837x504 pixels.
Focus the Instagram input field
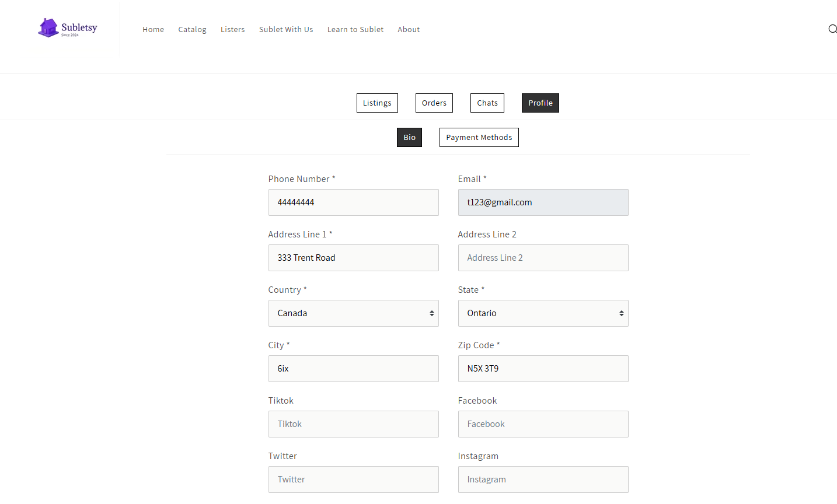point(543,480)
